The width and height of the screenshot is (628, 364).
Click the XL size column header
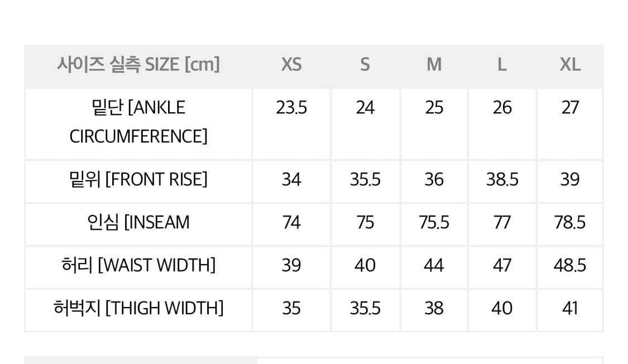click(x=570, y=65)
